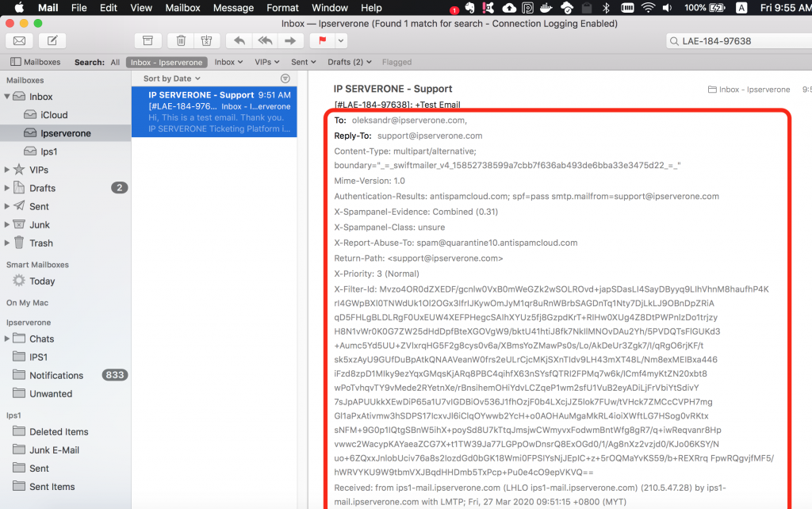This screenshot has height=509, width=812.
Task: Enable the message list filter
Action: pos(285,78)
